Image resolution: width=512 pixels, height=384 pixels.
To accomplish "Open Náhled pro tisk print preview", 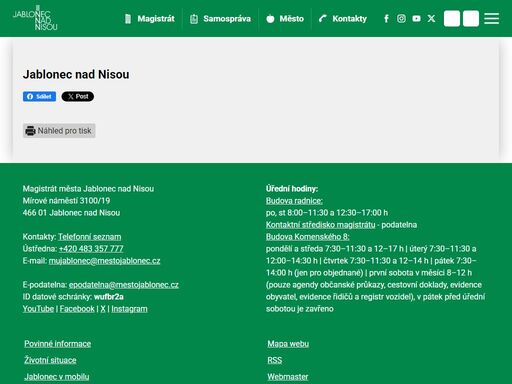I will coord(59,131).
